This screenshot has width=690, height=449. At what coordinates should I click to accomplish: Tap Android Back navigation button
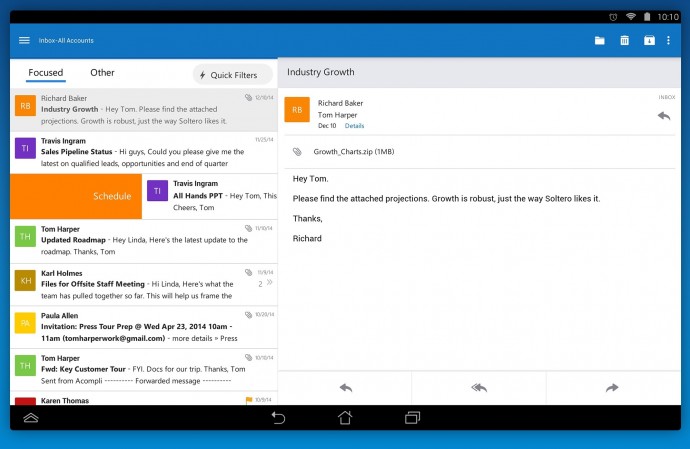click(279, 417)
